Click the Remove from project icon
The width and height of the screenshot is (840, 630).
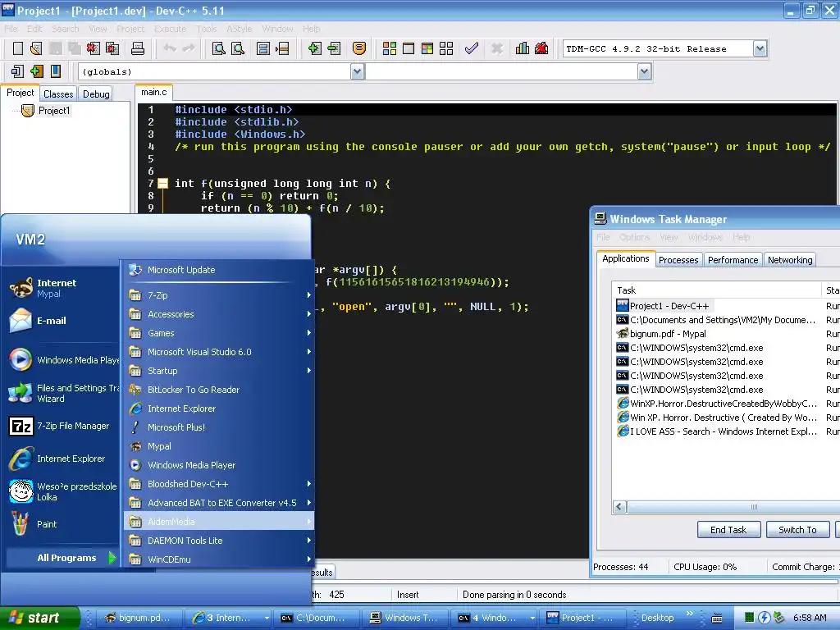pyautogui.click(x=334, y=48)
